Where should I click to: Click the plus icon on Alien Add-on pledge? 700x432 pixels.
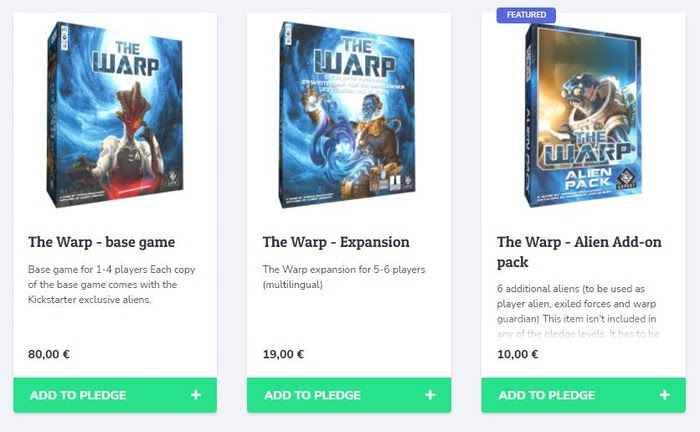tap(664, 395)
